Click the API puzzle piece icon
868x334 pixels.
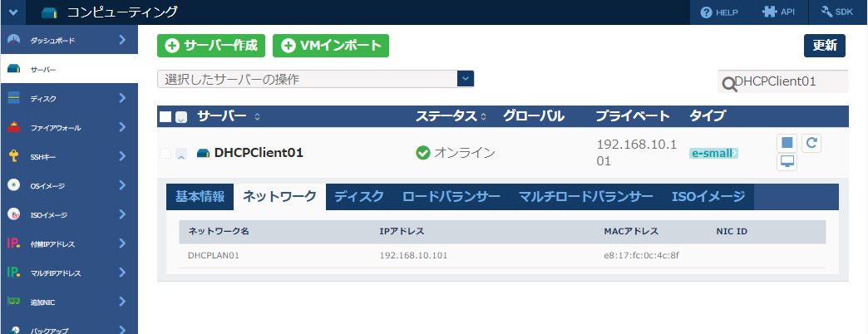pyautogui.click(x=769, y=12)
